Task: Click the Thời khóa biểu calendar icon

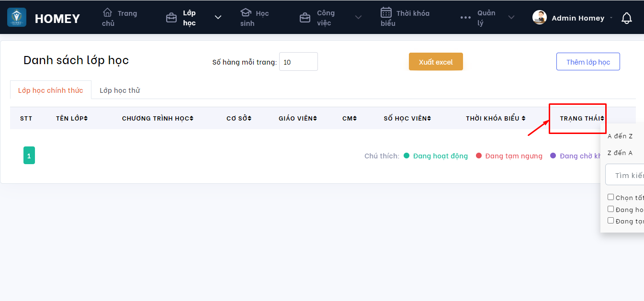Action: tap(386, 12)
